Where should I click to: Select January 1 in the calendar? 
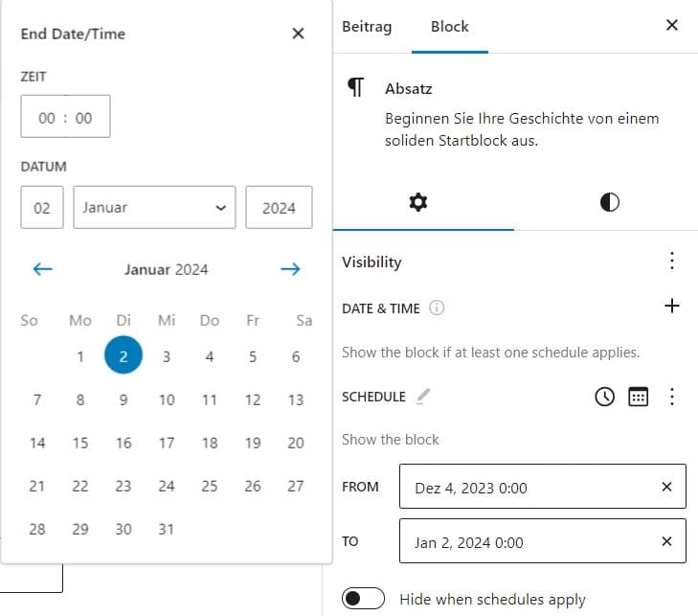point(80,356)
